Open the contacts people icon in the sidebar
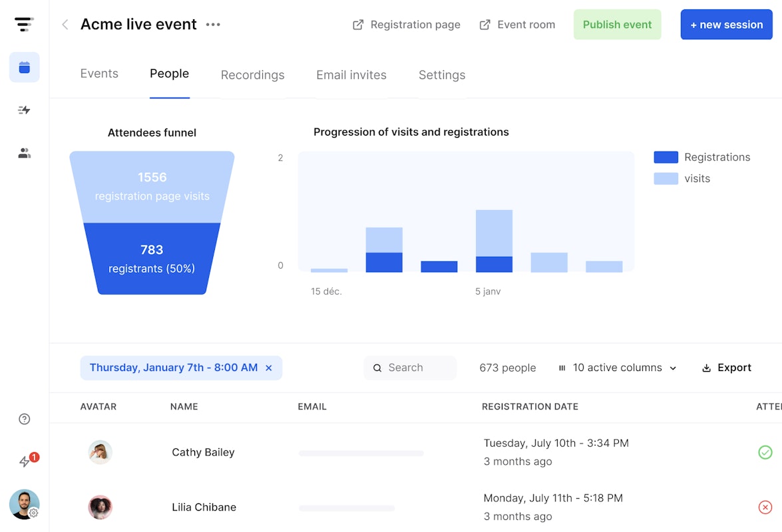 pyautogui.click(x=24, y=152)
